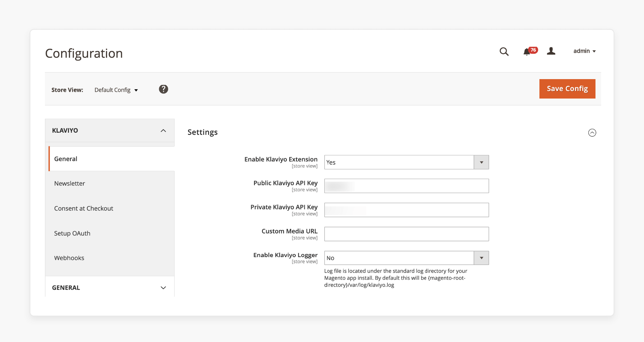Select the General tab under Klaviyo
Screen dimensions: 644x342
(x=111, y=159)
